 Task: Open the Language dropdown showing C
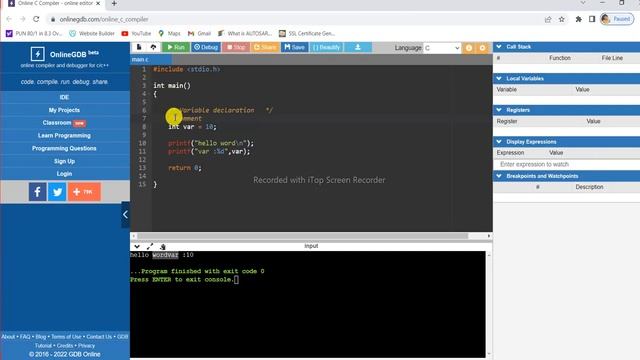442,48
